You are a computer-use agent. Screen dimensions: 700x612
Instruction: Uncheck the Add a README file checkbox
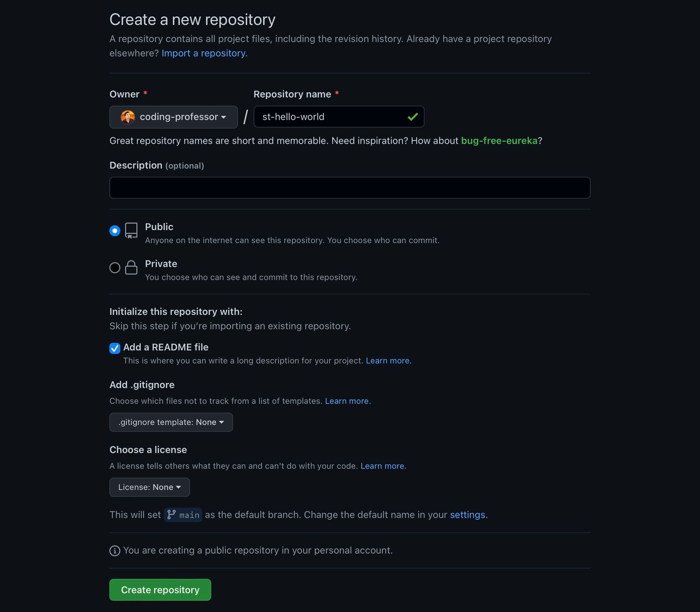(x=115, y=348)
